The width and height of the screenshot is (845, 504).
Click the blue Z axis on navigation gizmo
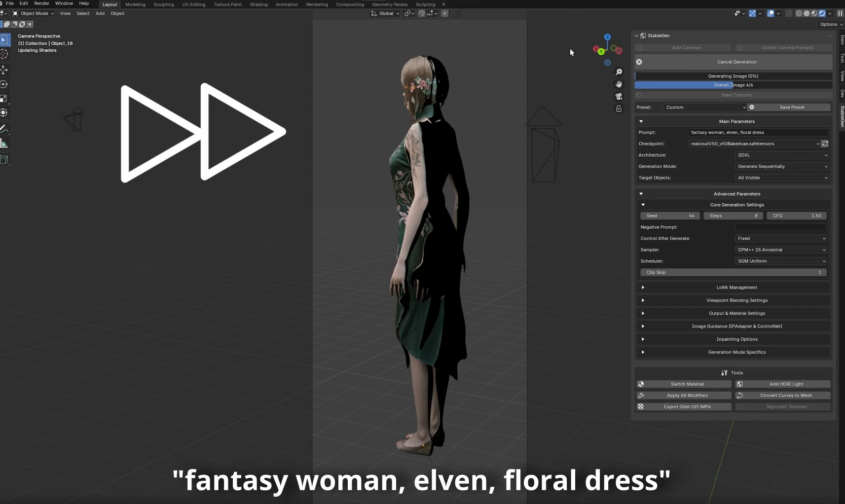608,37
